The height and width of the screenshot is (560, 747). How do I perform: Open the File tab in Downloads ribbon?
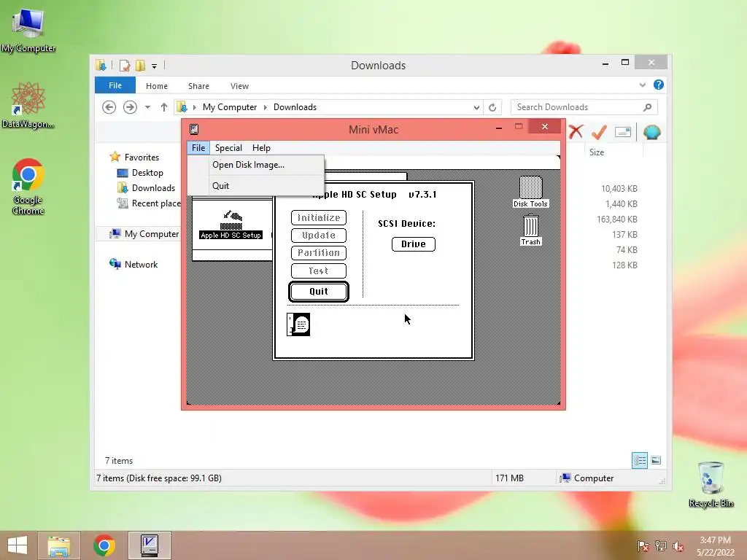coord(115,85)
